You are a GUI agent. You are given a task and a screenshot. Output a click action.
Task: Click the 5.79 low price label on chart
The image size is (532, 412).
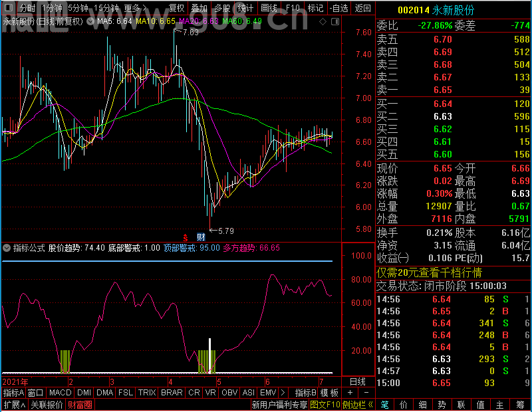pyautogui.click(x=226, y=231)
